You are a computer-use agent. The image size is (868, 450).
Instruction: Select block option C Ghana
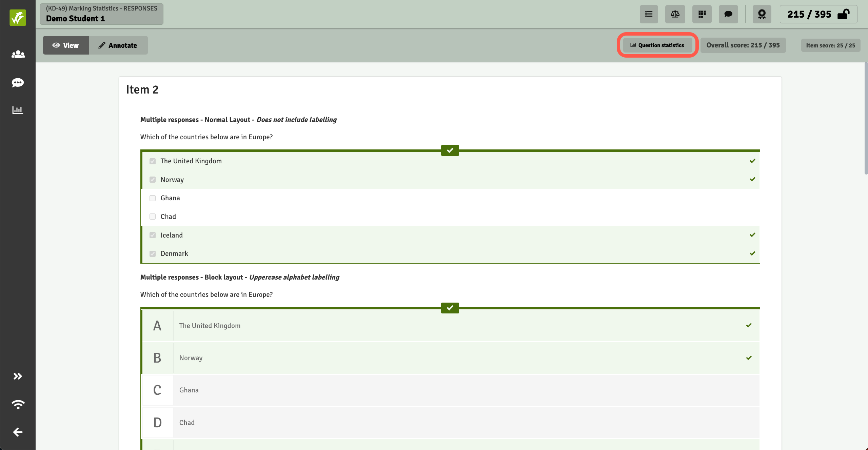[x=450, y=390]
